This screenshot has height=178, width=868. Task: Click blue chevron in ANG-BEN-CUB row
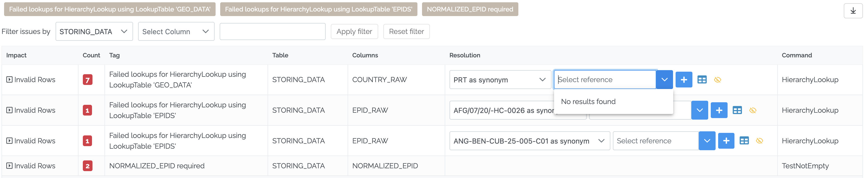coord(707,141)
